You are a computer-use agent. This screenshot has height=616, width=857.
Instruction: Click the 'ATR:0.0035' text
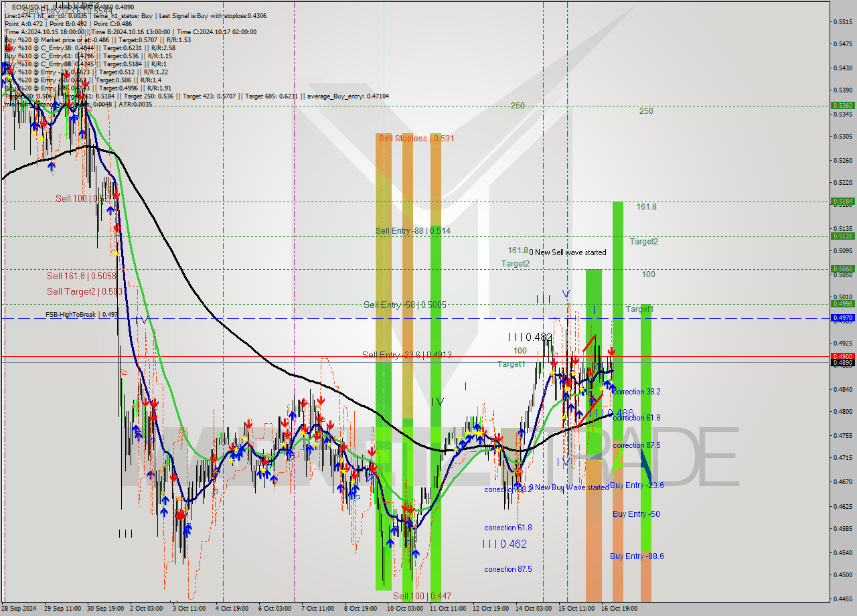point(136,104)
